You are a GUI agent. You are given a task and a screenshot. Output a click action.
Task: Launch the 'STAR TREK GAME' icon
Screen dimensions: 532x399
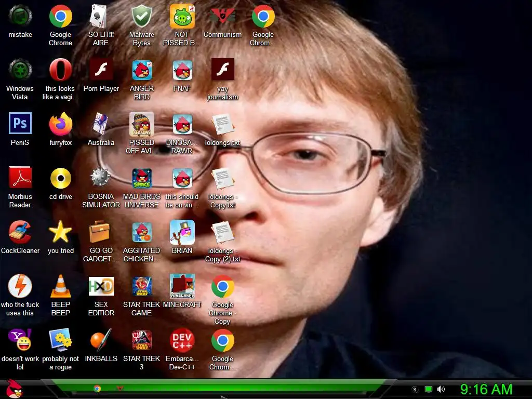pos(141,286)
